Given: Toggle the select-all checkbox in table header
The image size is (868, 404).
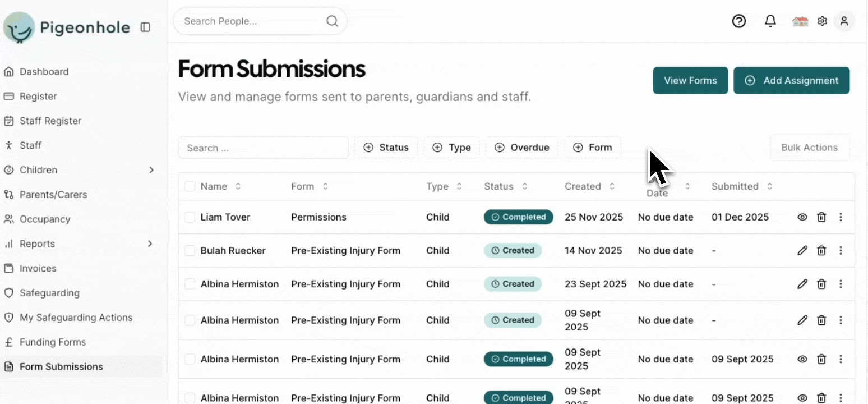Looking at the screenshot, I should [190, 186].
